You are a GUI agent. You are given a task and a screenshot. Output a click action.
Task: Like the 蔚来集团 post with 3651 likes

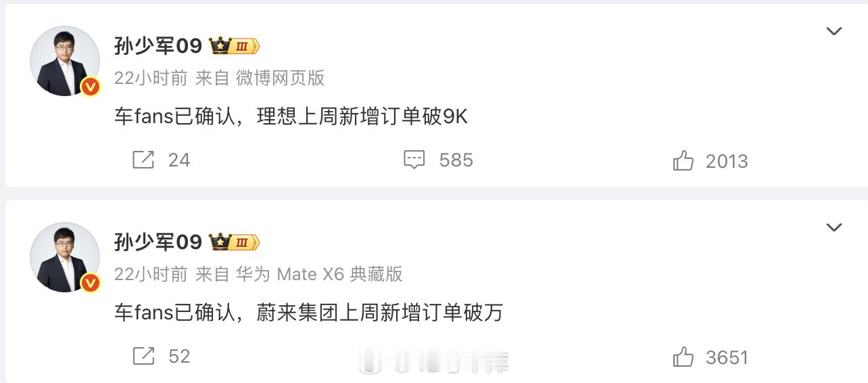[x=683, y=357]
